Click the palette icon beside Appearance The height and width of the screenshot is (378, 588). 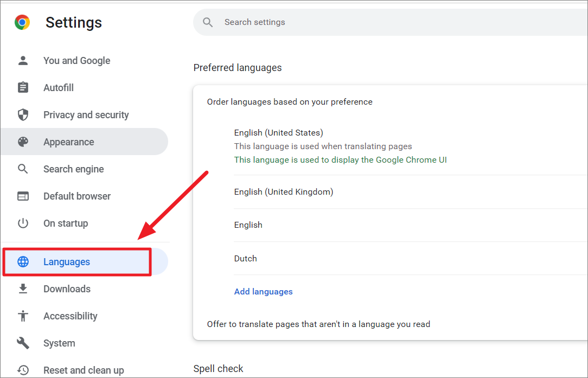tap(23, 142)
